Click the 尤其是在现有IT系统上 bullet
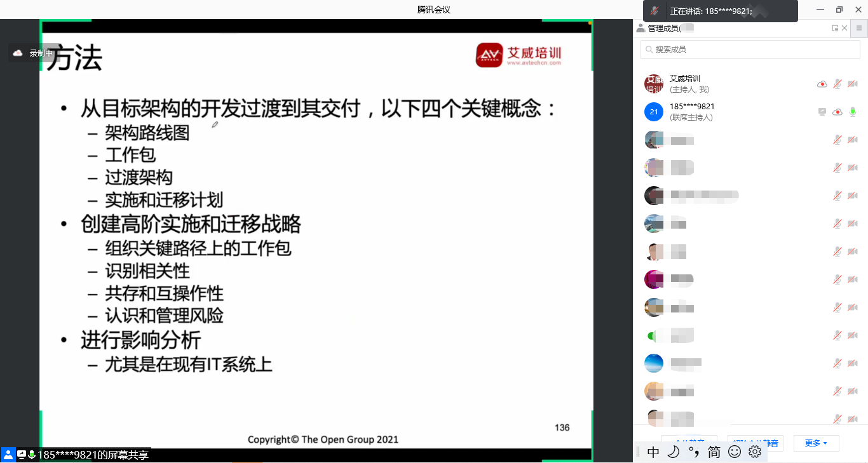This screenshot has height=463, width=868. pyautogui.click(x=189, y=364)
